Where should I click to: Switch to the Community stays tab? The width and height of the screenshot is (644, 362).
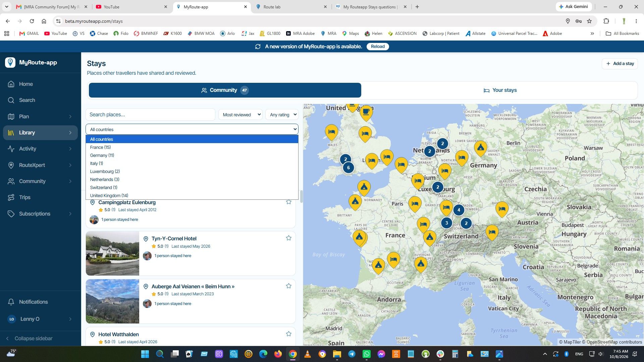tap(225, 90)
